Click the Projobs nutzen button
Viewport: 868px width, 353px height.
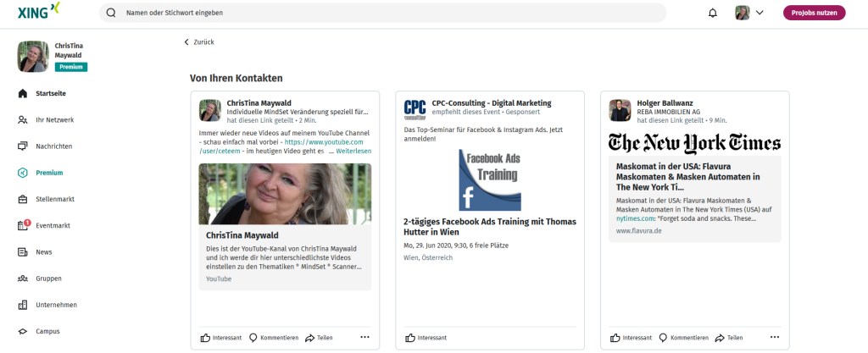tap(814, 13)
